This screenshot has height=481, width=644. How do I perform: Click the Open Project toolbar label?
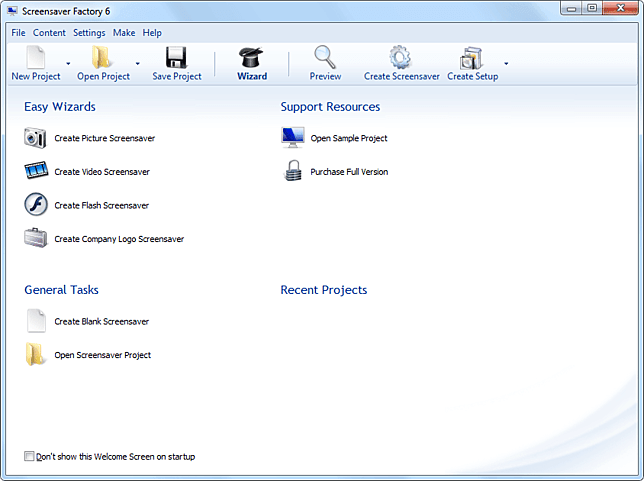(104, 76)
